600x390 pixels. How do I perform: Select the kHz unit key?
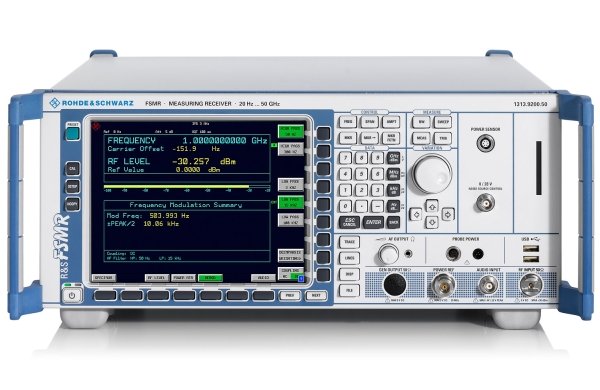point(394,190)
